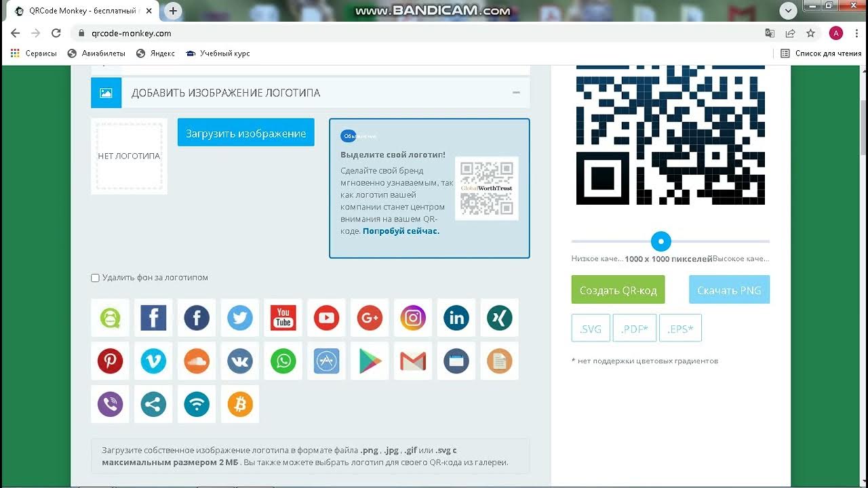Pick the round YouTube play logo

pyautogui.click(x=326, y=318)
